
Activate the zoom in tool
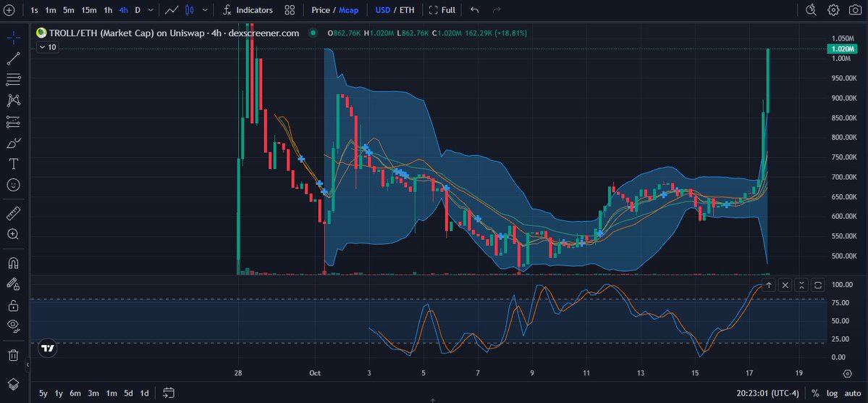(x=13, y=234)
